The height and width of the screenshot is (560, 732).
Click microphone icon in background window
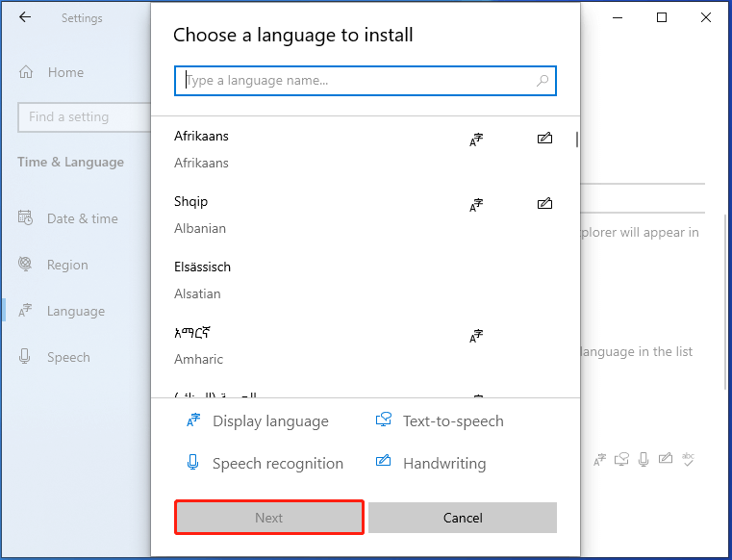click(644, 460)
